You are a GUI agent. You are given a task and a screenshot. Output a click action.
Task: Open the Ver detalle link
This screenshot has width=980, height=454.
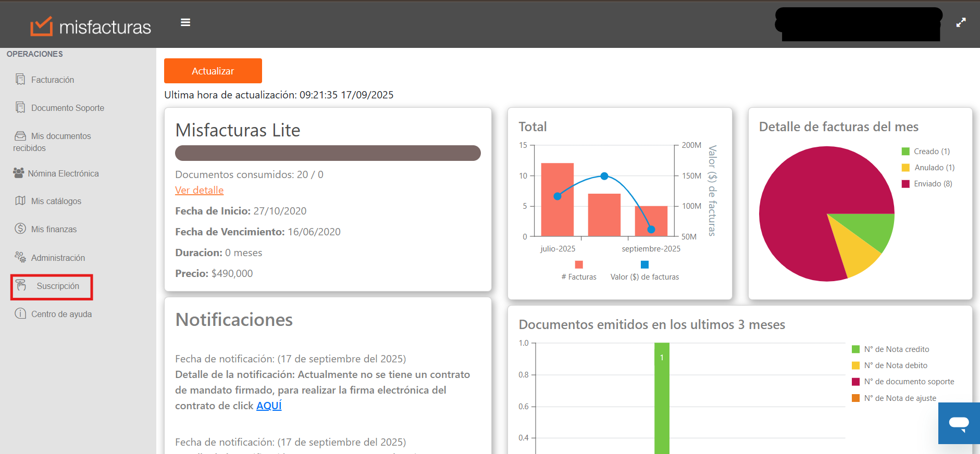coord(199,191)
